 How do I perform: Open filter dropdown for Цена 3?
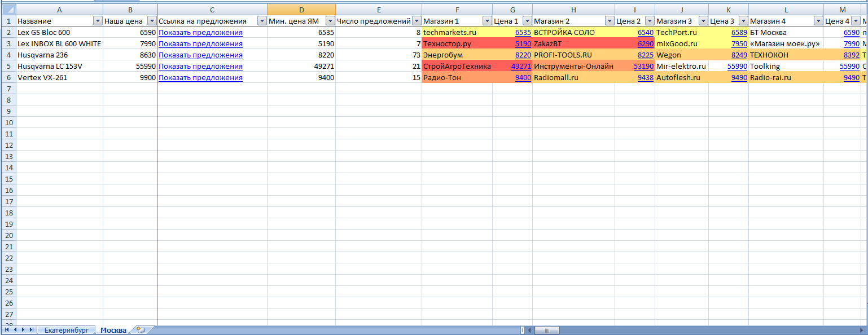coord(743,21)
